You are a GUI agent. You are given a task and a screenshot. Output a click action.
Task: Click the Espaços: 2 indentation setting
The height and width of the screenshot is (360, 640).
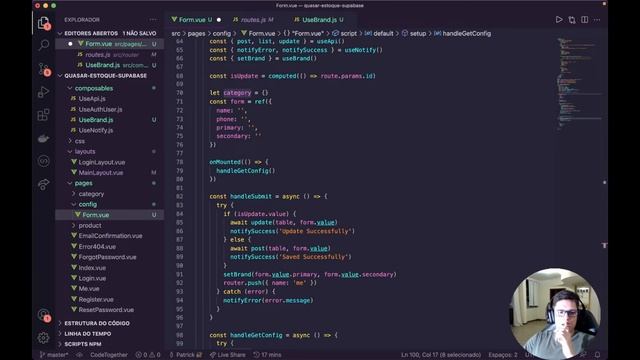tap(503, 355)
